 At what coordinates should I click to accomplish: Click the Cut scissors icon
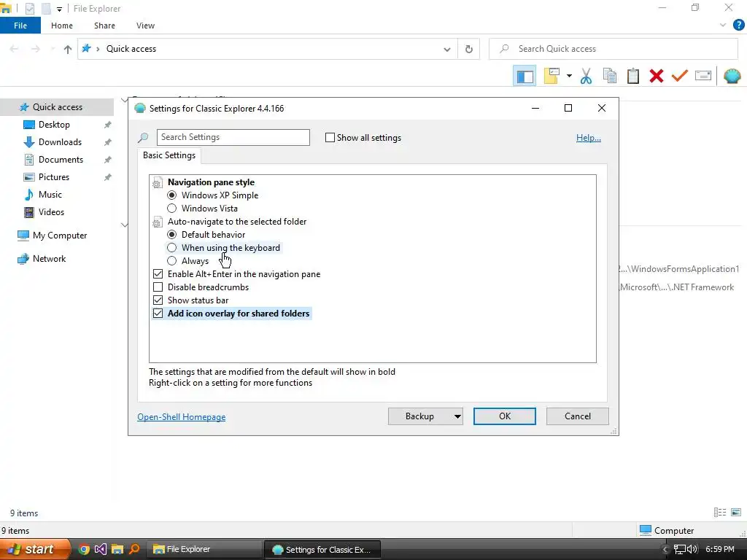[x=586, y=76]
